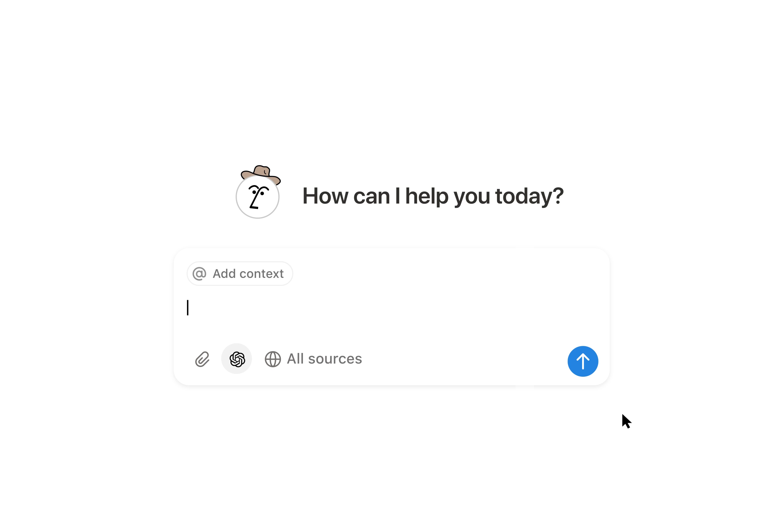Click at the blinking text cursor
Image resolution: width=781 pixels, height=532 pixels.
188,307
